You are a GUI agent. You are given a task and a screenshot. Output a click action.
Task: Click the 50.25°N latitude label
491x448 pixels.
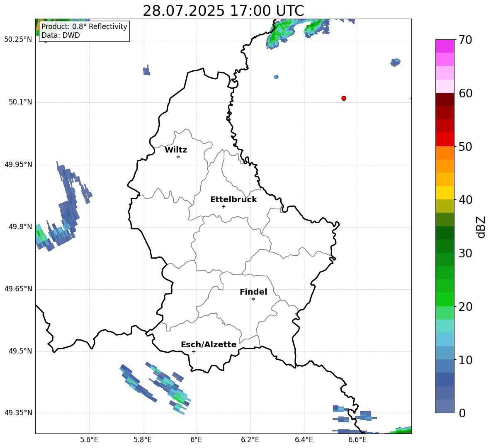(x=18, y=40)
